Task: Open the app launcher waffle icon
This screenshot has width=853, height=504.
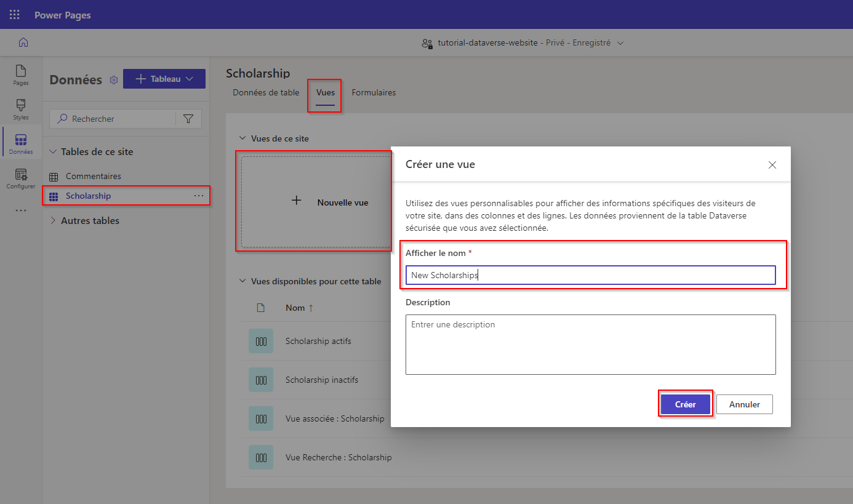Action: (x=14, y=15)
